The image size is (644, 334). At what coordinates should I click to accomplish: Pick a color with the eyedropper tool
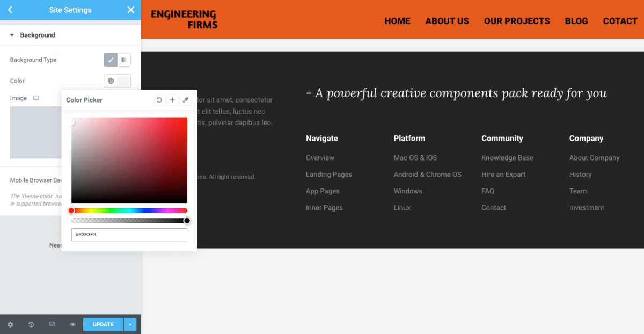pos(186,100)
